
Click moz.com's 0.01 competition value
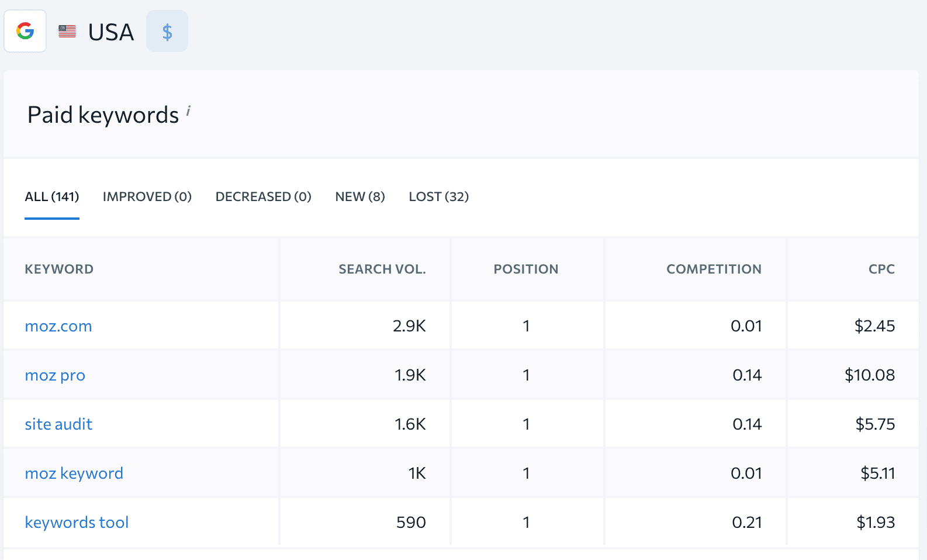coord(746,326)
